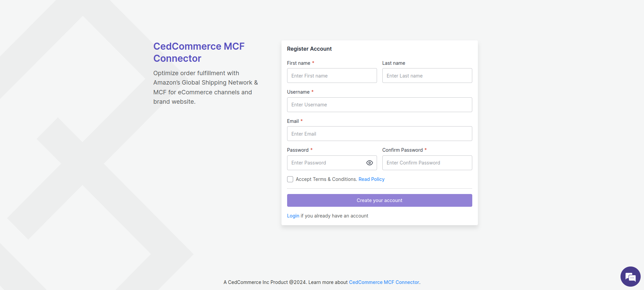Click the Confirm Password label

pos(402,150)
